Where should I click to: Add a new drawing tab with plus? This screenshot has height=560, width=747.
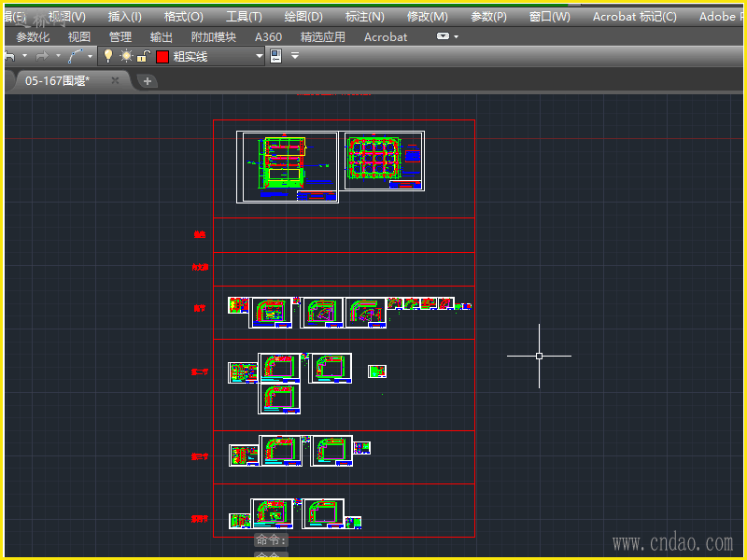pos(148,81)
